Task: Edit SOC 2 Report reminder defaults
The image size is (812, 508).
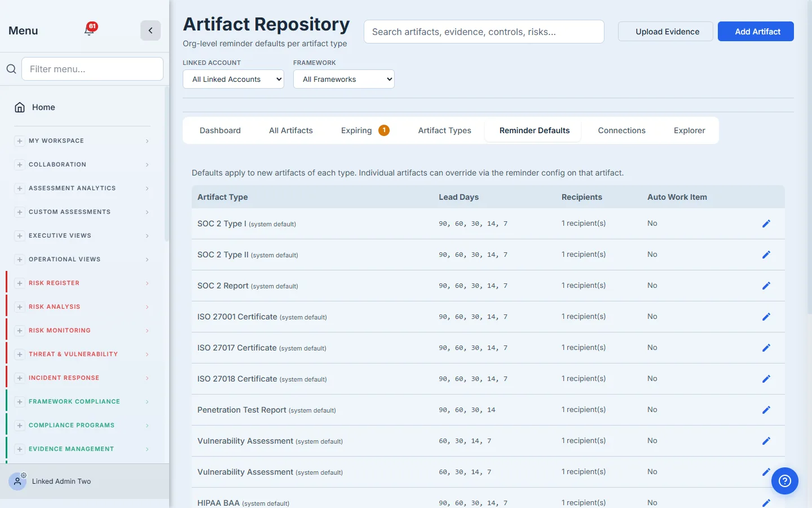Action: click(x=766, y=286)
